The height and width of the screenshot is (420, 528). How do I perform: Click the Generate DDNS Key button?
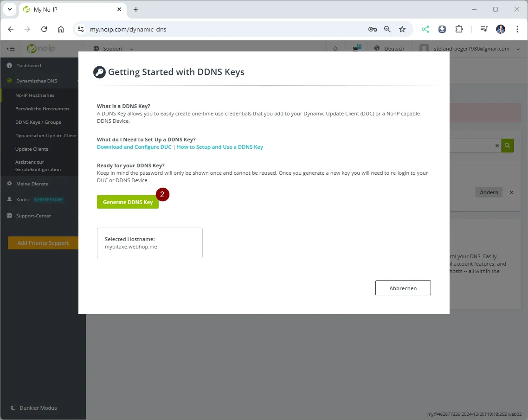[x=128, y=202]
